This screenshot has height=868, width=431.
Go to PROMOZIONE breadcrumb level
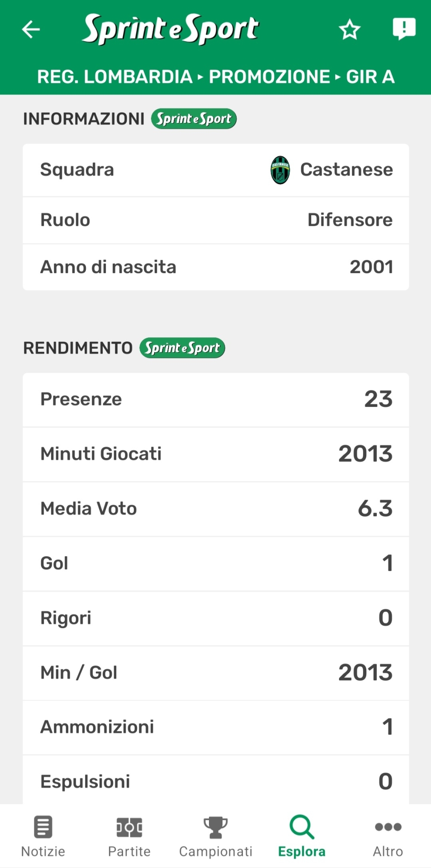coord(269,77)
